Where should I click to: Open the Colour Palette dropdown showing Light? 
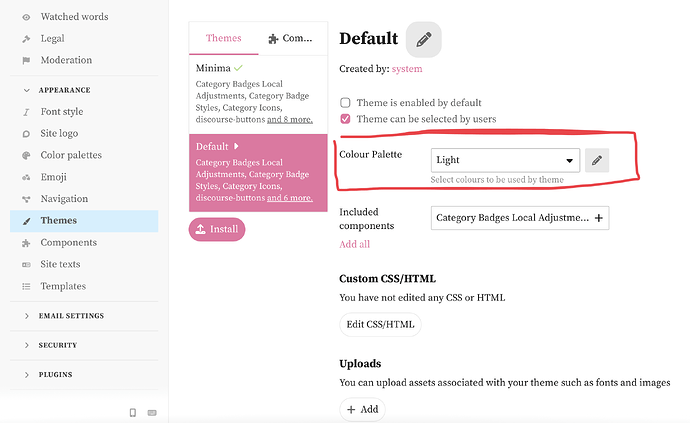505,160
